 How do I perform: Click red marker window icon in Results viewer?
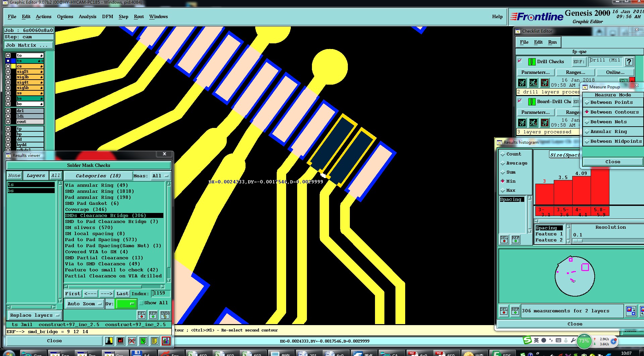[x=120, y=341]
